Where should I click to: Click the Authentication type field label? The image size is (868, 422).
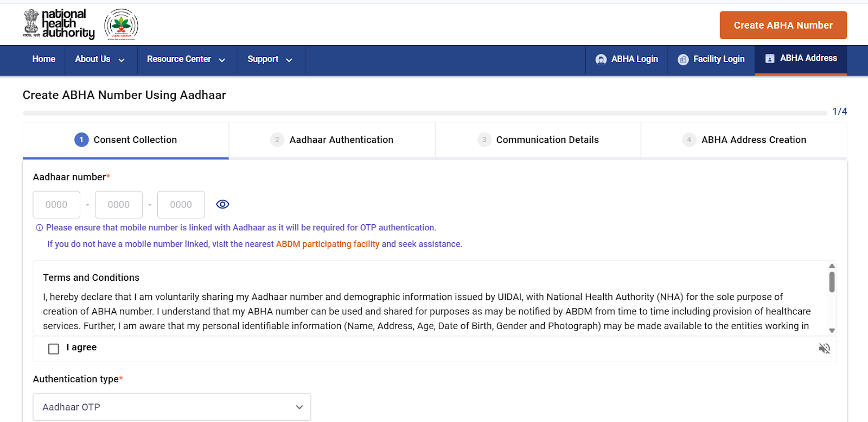point(78,379)
